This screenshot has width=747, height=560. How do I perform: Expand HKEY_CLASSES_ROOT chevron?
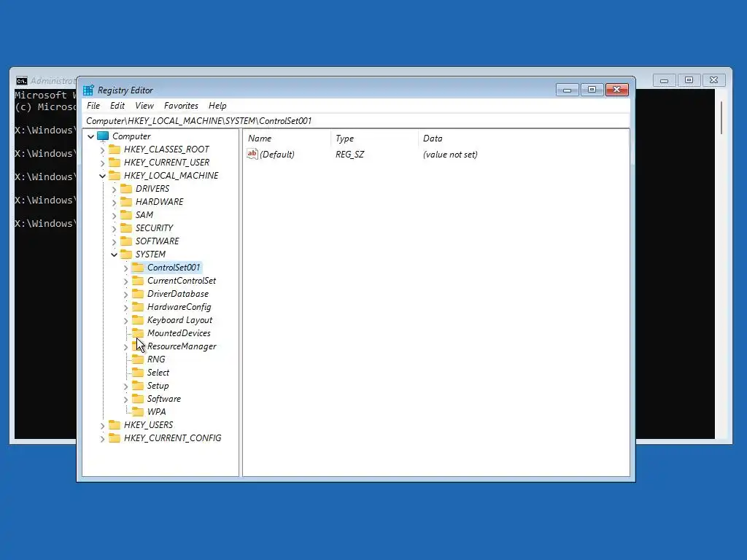(102, 150)
